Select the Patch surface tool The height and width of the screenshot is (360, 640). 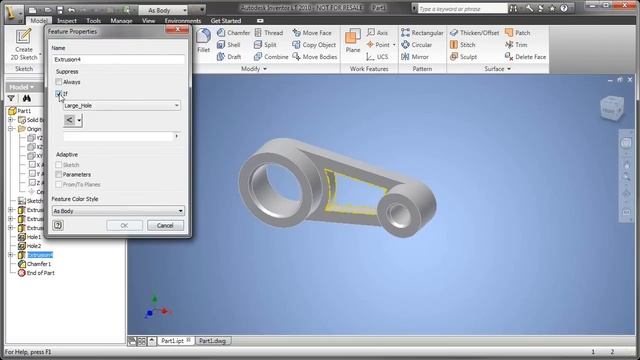click(518, 33)
